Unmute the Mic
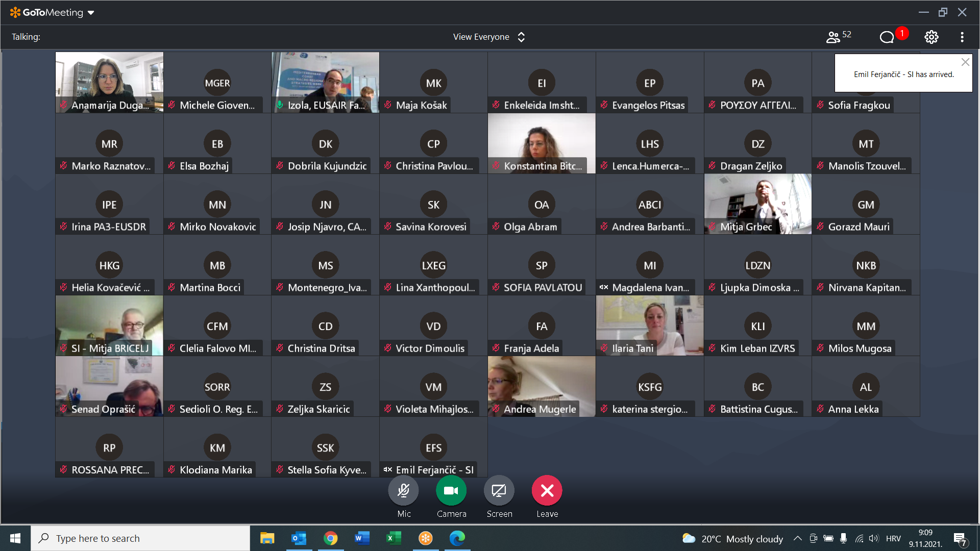Screen dimensions: 980x551 [403, 491]
